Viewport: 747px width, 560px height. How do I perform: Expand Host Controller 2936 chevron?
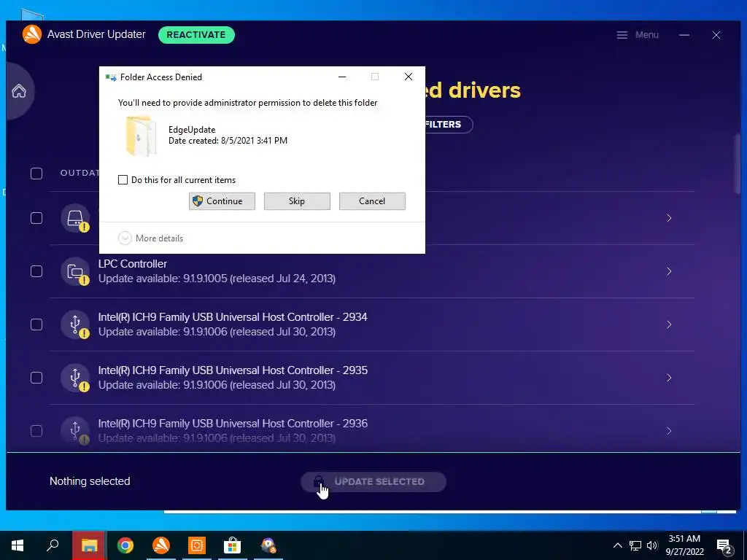[669, 431]
